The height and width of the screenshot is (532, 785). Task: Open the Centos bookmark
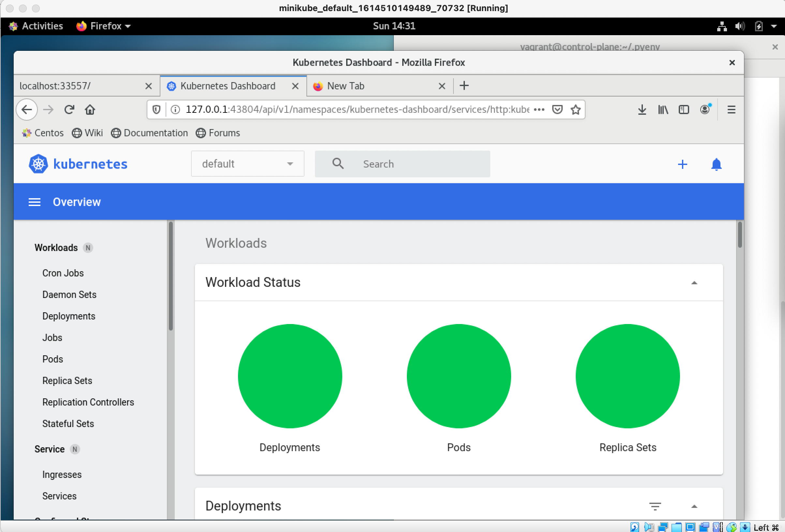[x=43, y=133]
